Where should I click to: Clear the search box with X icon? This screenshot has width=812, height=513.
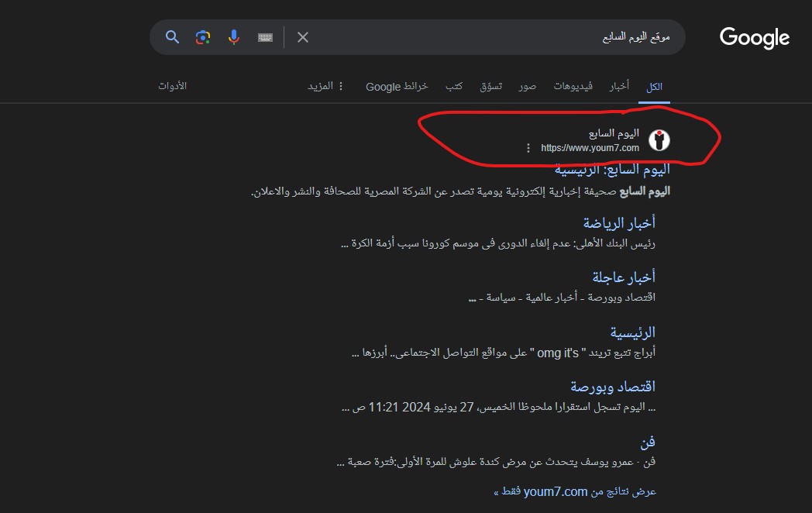coord(303,37)
